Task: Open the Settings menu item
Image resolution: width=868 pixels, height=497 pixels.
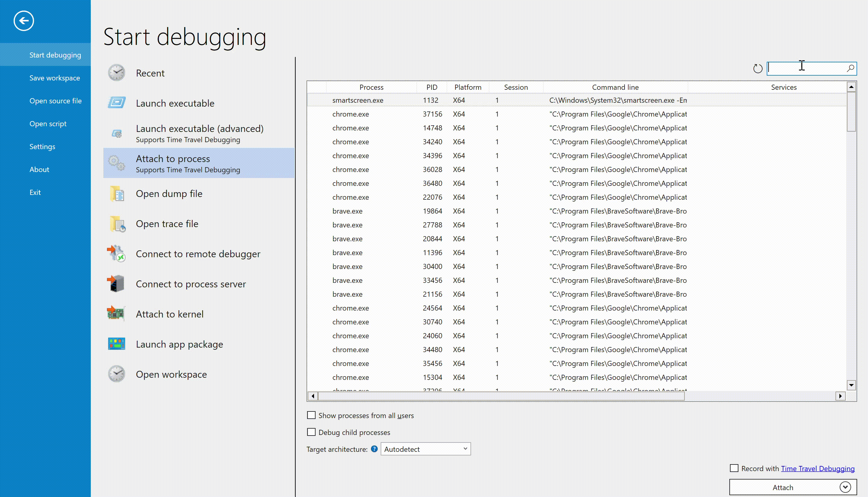Action: click(x=42, y=146)
